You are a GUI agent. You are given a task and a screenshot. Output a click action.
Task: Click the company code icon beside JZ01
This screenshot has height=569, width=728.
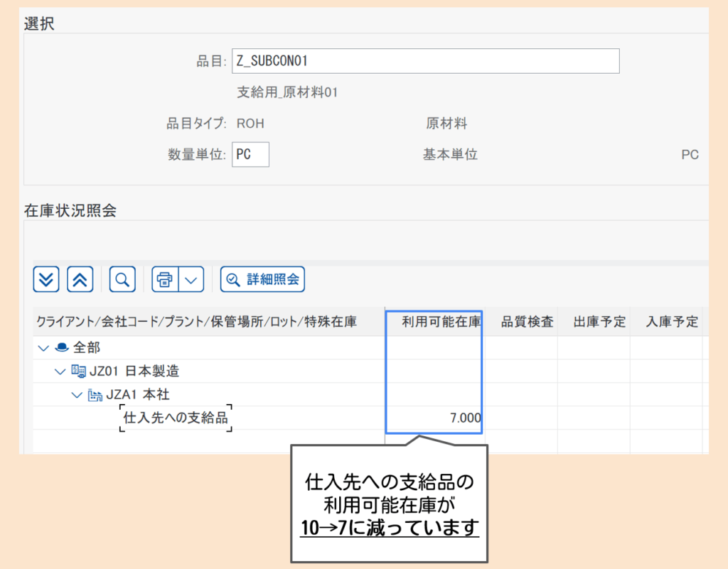tap(78, 372)
